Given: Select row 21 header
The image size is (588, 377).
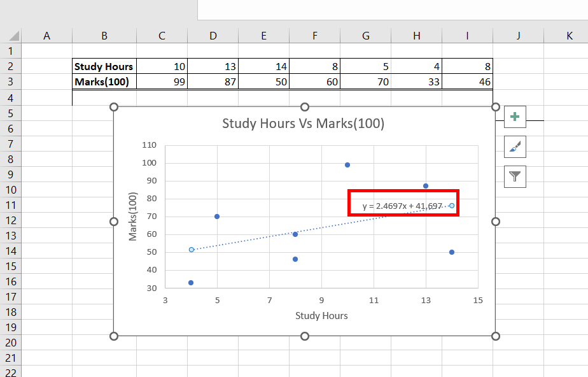Looking at the screenshot, I should pos(10,358).
